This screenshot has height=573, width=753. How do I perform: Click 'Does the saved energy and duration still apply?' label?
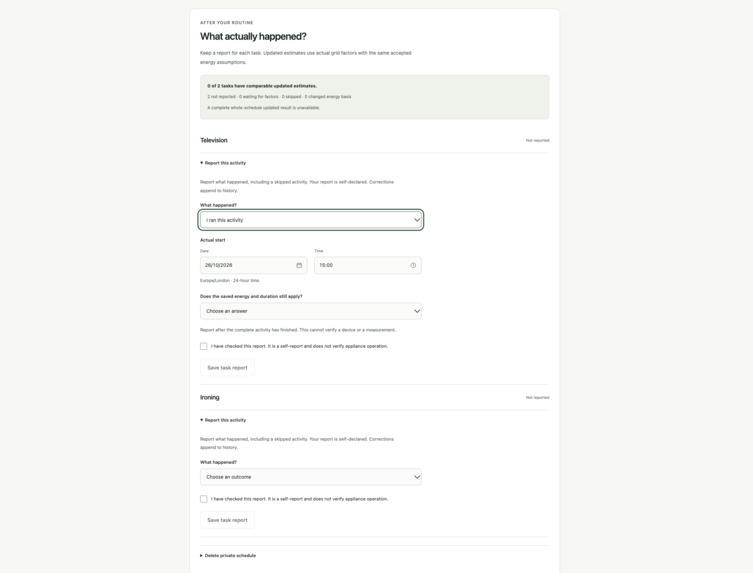(x=251, y=296)
